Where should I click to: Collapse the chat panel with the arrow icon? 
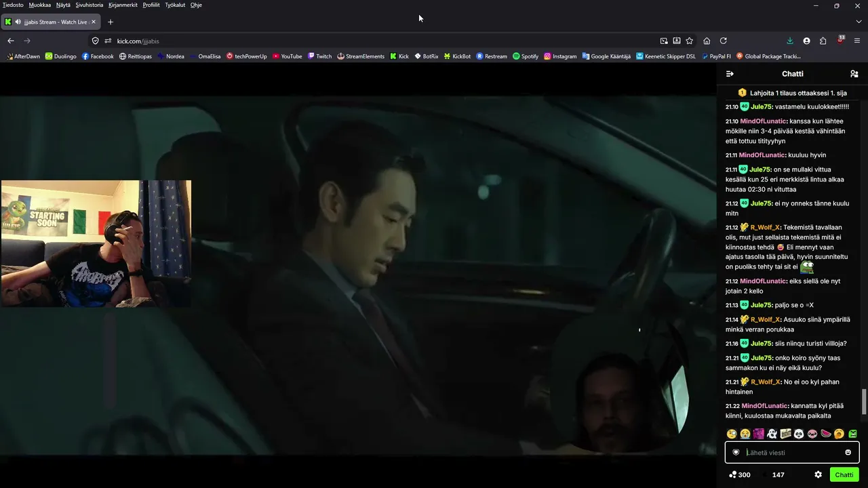click(x=730, y=74)
